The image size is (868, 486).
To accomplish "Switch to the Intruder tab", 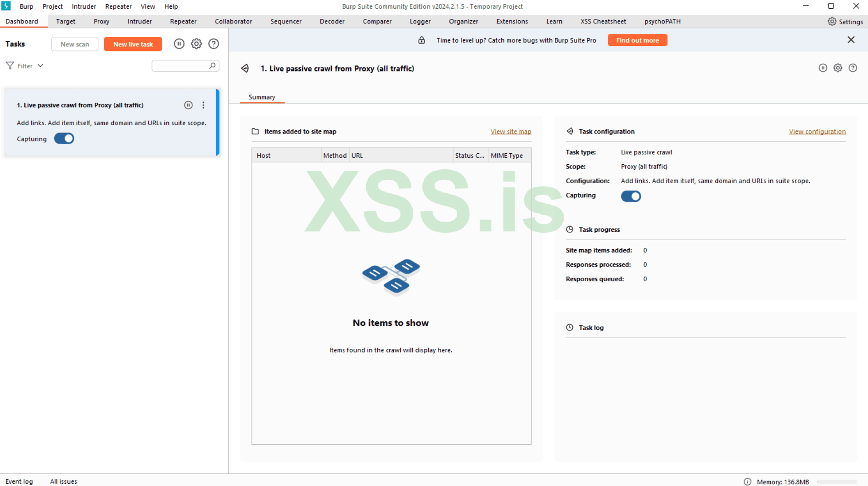I will click(140, 22).
